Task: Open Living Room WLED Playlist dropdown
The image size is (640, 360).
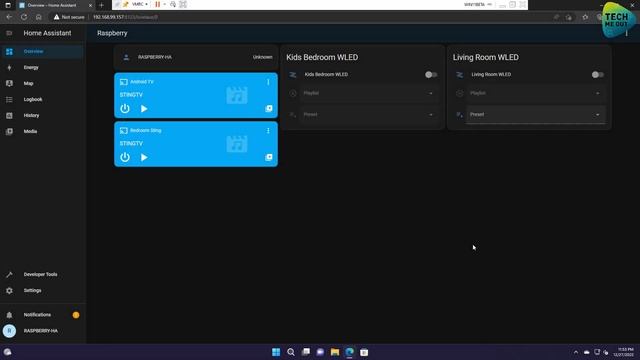Action: click(x=535, y=93)
